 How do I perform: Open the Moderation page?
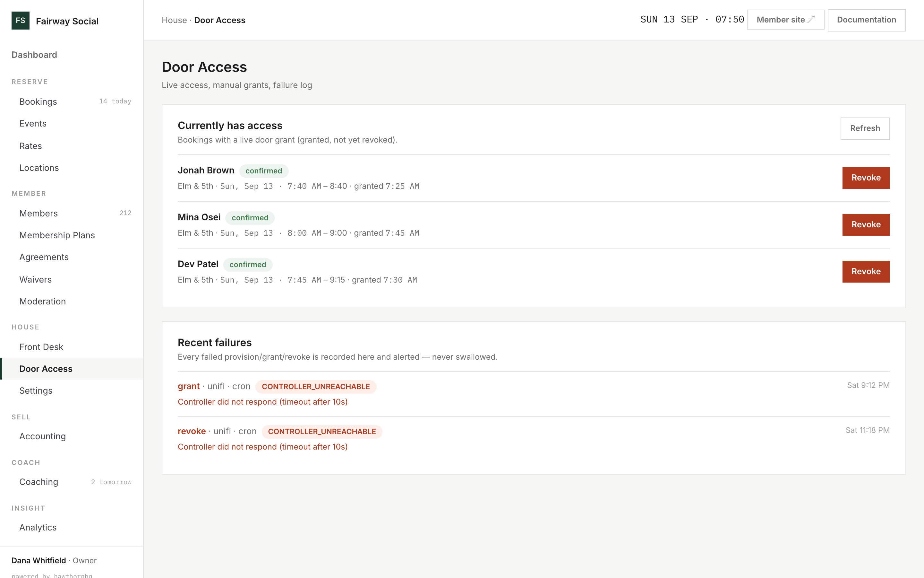coord(72,301)
